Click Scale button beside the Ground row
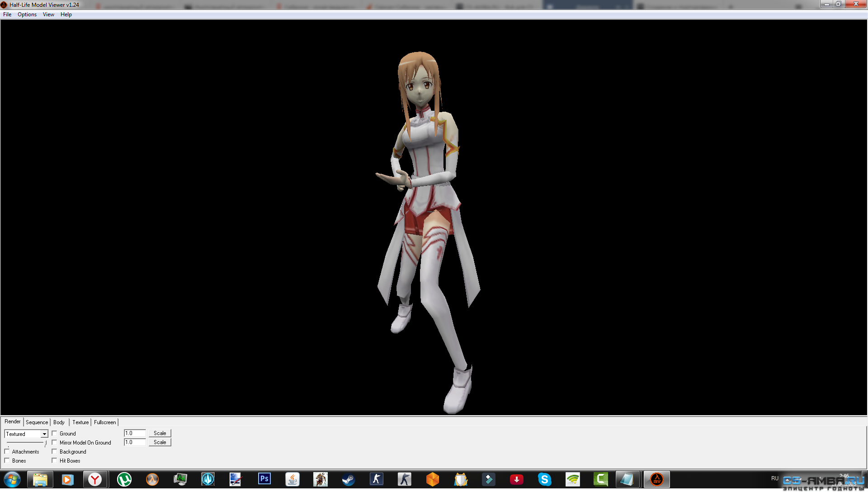 160,433
